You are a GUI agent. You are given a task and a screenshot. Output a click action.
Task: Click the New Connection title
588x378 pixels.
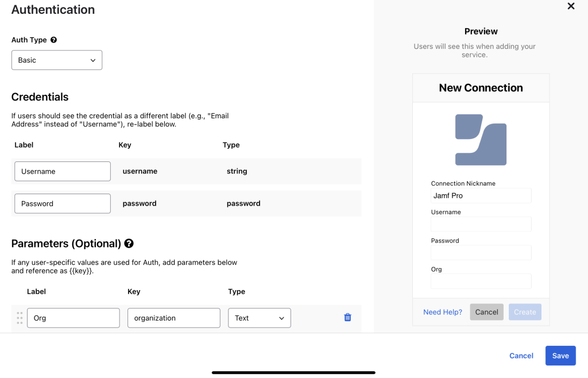481,88
